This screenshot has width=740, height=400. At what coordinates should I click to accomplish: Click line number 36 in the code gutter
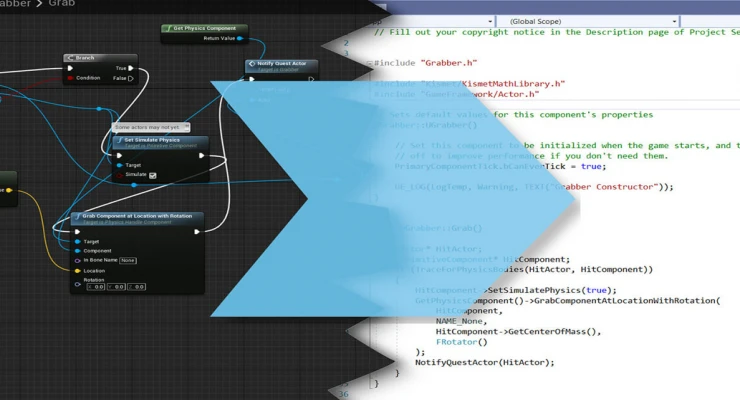(x=344, y=394)
